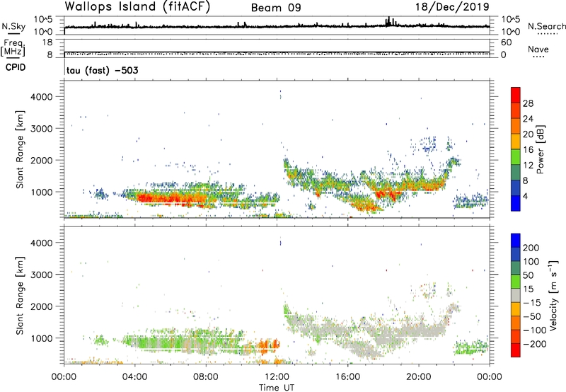
Task: Select the "Nave" legend label
Action: coord(538,50)
